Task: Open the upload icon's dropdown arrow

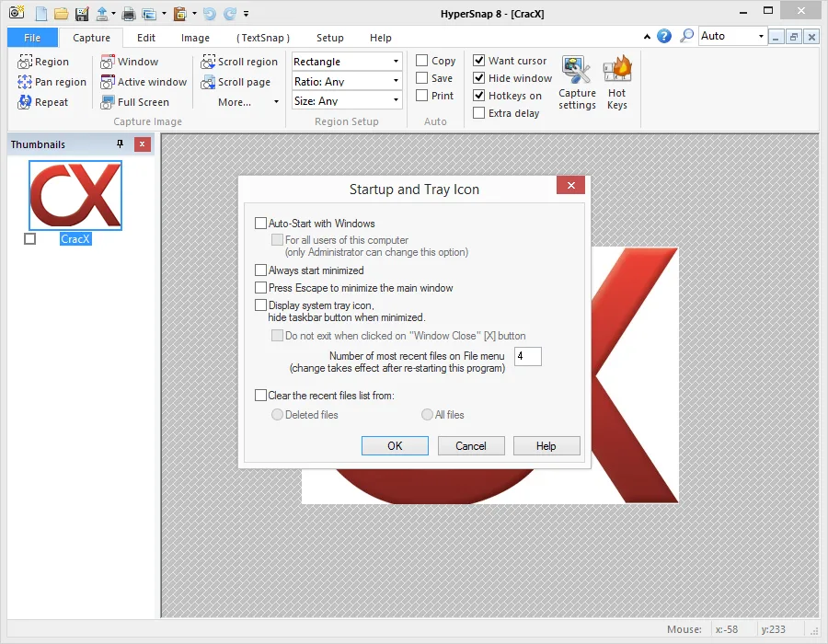Action: coord(113,14)
